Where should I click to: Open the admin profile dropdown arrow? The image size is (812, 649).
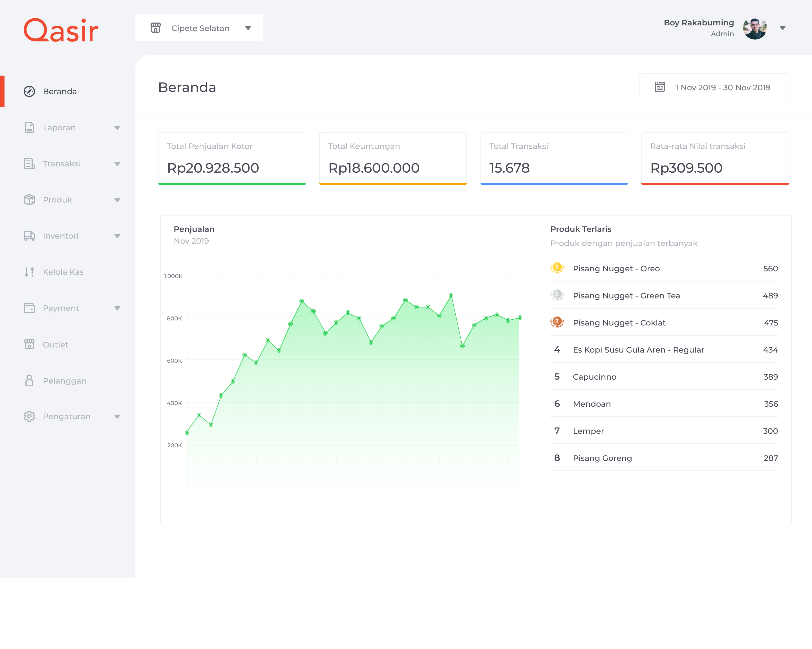[782, 27]
